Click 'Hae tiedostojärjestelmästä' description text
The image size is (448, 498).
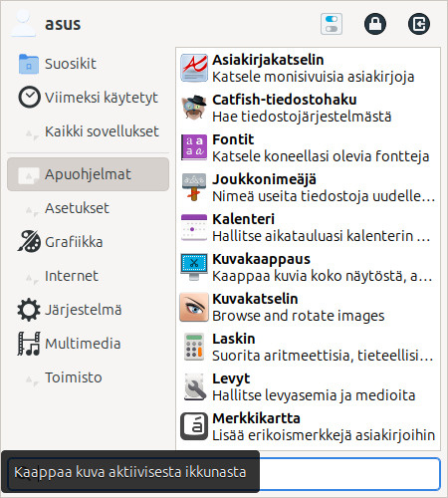tap(302, 117)
